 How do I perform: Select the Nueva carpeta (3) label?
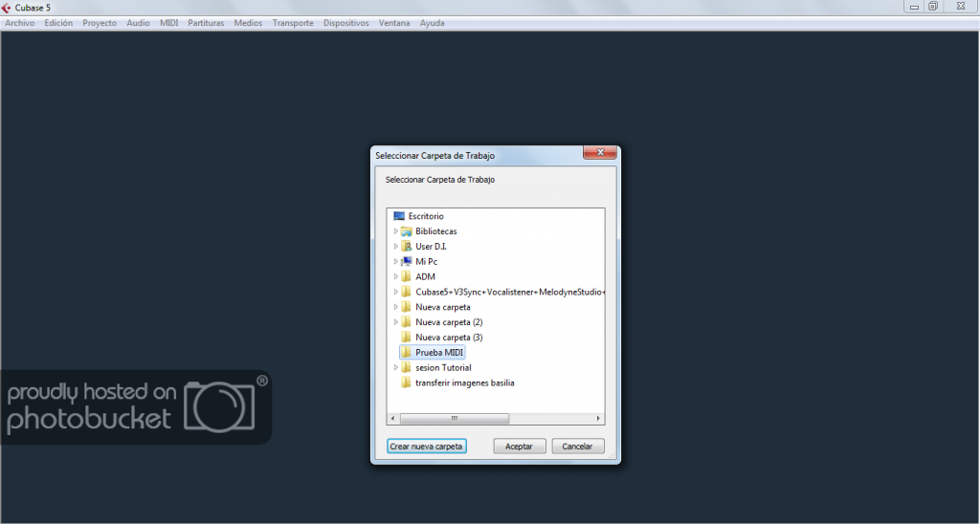point(449,338)
